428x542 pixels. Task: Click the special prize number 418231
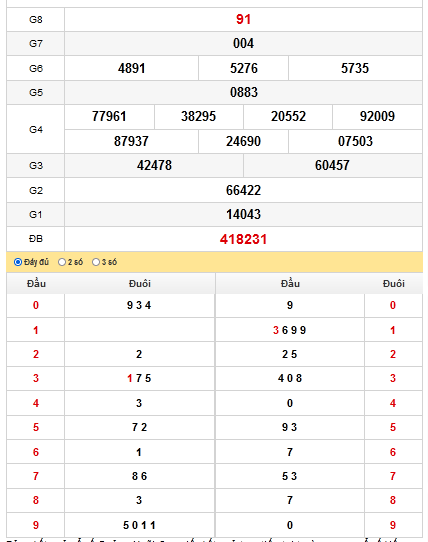tap(243, 239)
